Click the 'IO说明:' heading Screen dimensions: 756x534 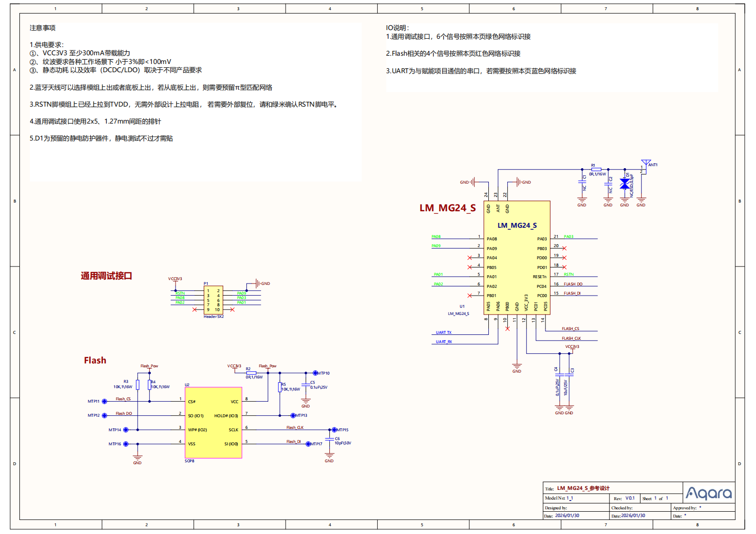397,28
